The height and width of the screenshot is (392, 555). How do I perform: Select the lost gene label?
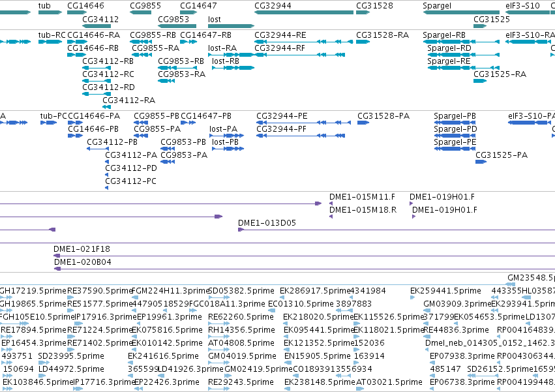coord(215,19)
